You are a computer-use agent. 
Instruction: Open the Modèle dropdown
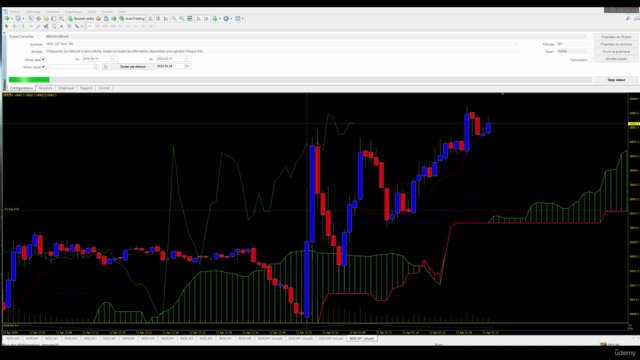coord(516,51)
